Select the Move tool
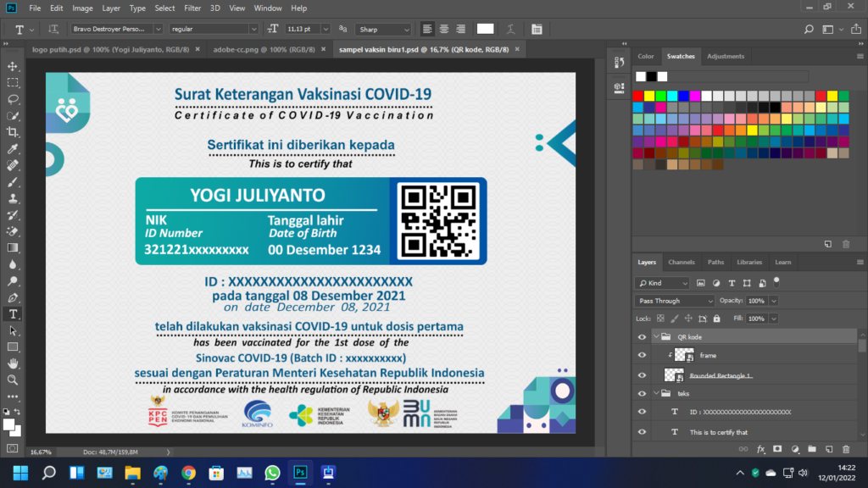The width and height of the screenshot is (868, 488). (x=13, y=66)
